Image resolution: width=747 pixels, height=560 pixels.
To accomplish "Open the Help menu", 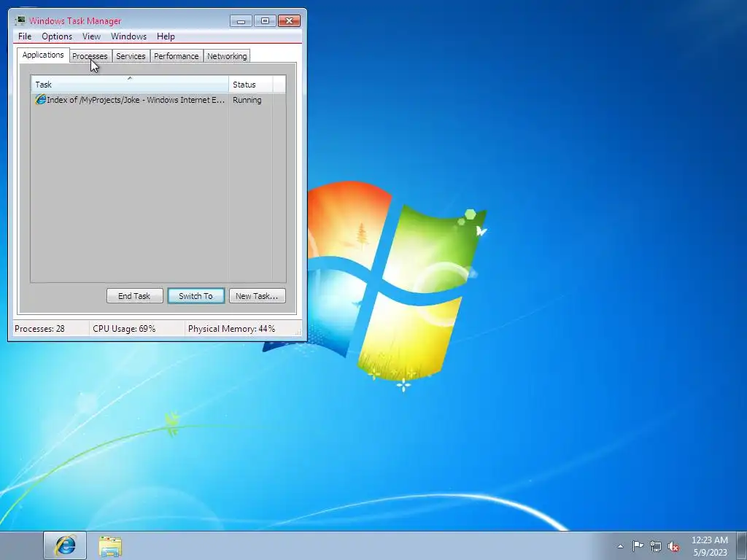I will pos(166,36).
